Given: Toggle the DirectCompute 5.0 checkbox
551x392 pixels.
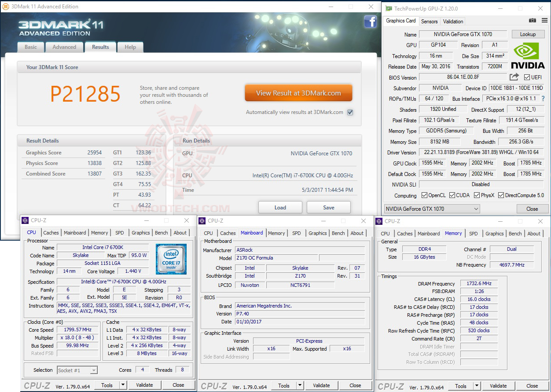Looking at the screenshot, I should (500, 195).
